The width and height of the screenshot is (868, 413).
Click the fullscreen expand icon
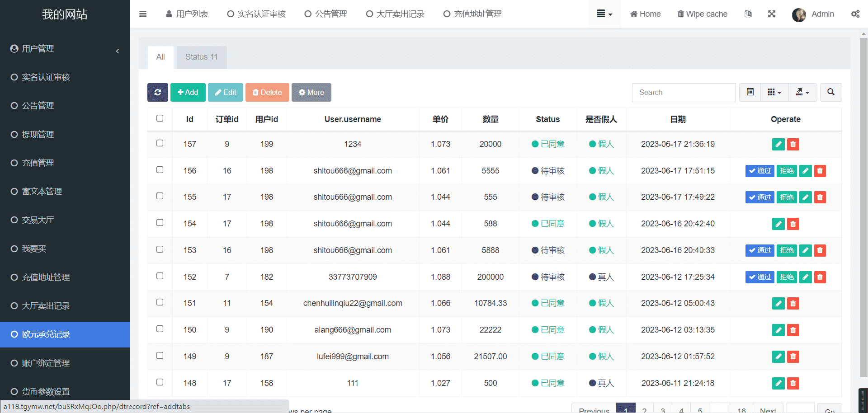pos(772,14)
